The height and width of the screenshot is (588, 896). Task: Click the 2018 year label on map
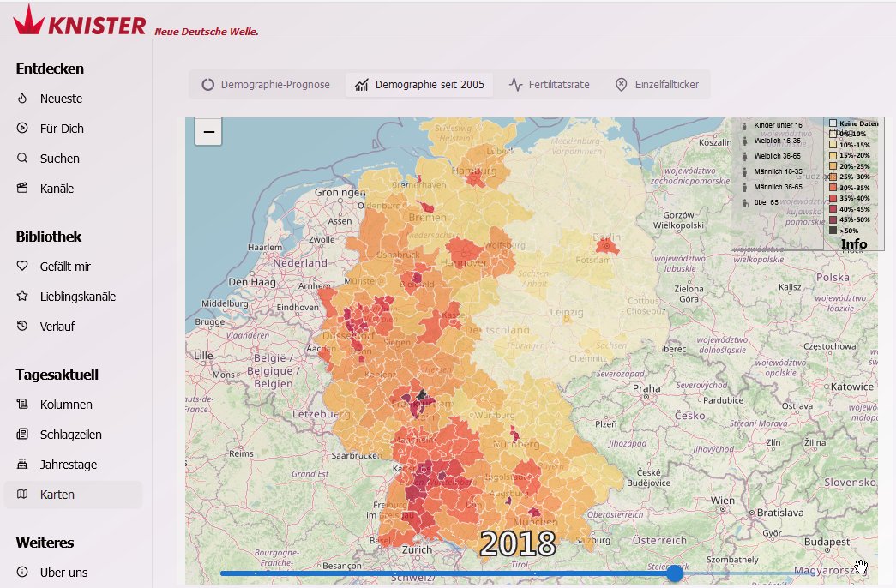tap(518, 543)
